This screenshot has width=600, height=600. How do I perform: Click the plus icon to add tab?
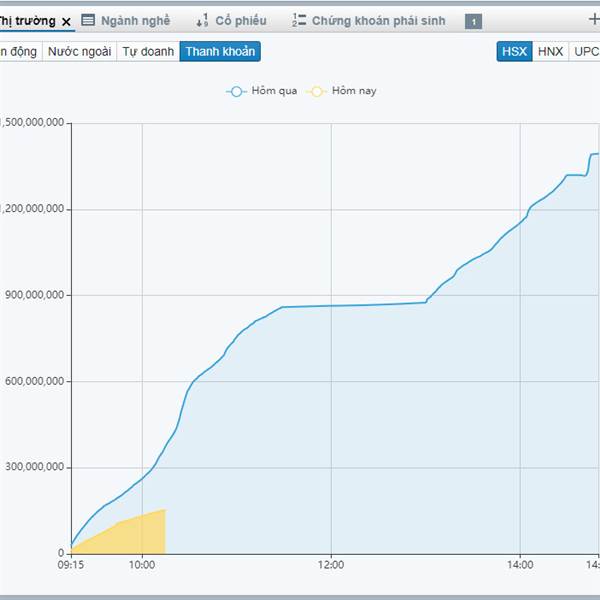pos(593,19)
